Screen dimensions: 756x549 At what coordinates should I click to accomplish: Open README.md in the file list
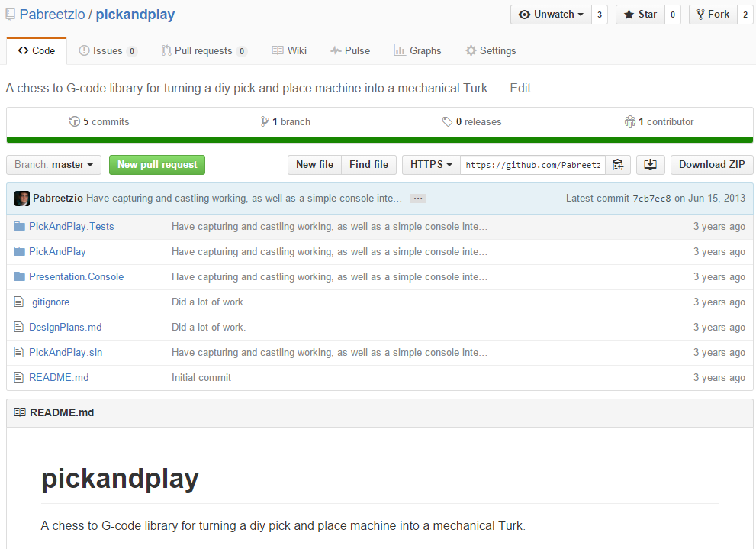[59, 377]
